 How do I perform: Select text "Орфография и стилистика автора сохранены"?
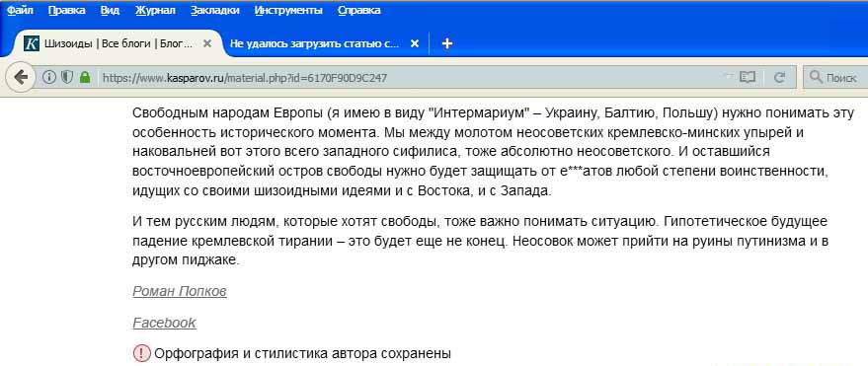click(303, 353)
